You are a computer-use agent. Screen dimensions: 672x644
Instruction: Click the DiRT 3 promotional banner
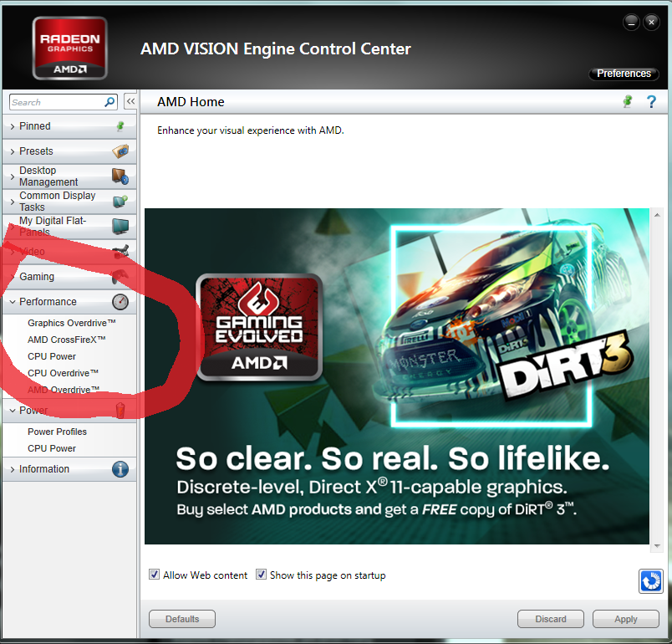pyautogui.click(x=397, y=376)
